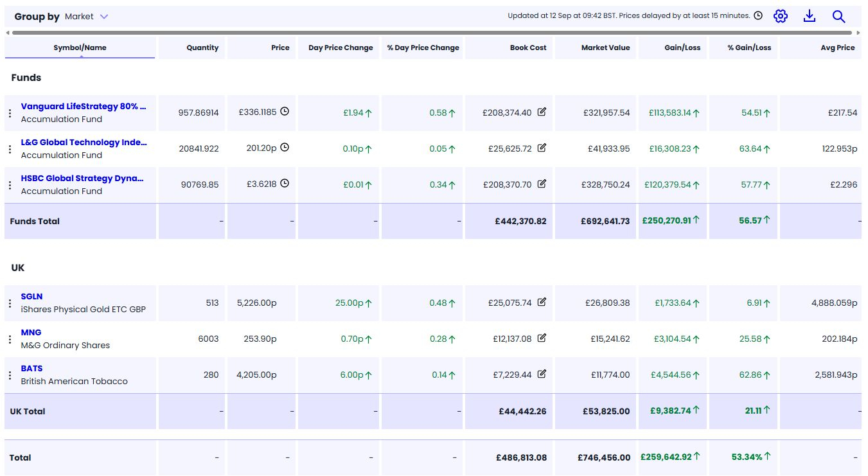
Task: Open the settings gear icon
Action: [780, 16]
